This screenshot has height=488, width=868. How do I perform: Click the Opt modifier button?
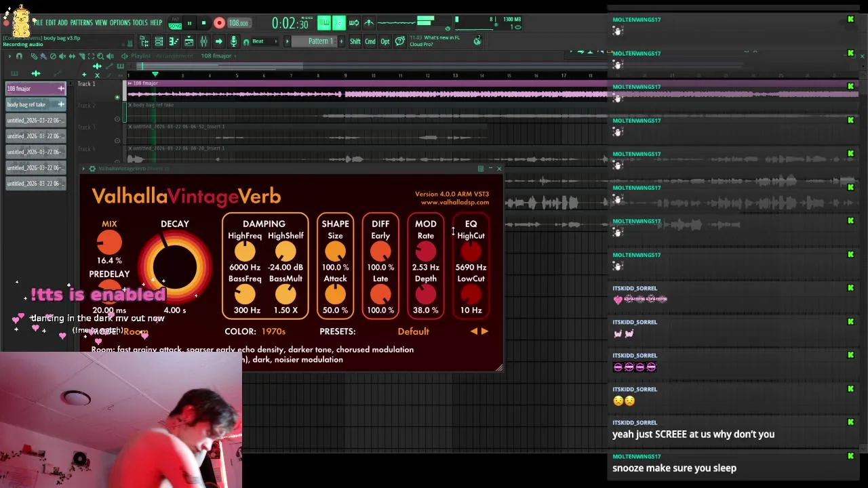point(385,41)
